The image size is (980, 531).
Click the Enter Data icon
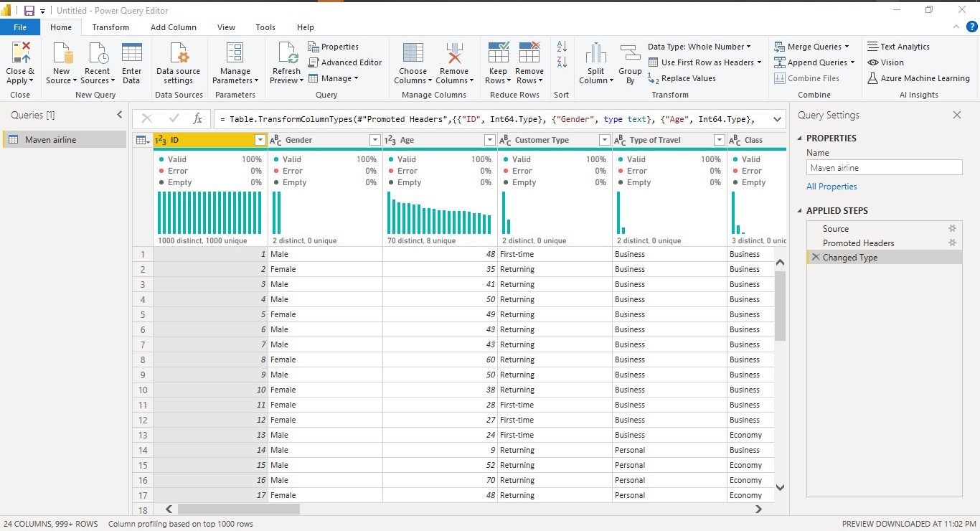click(132, 53)
